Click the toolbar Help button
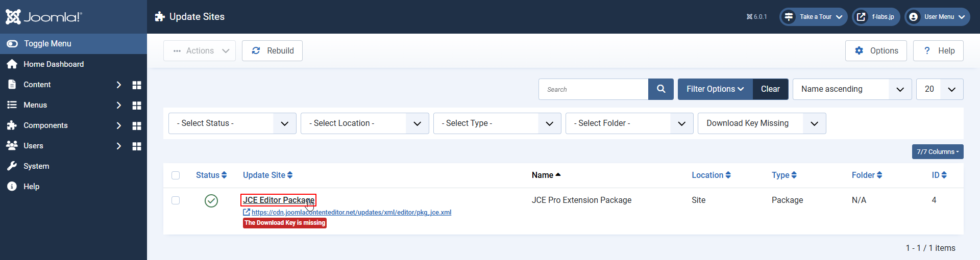 tap(938, 51)
